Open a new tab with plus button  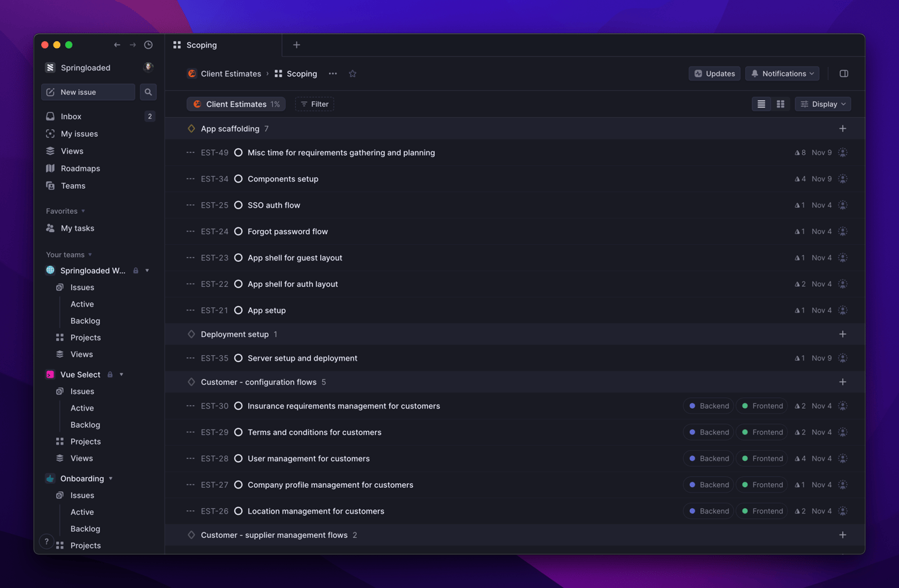tap(297, 45)
